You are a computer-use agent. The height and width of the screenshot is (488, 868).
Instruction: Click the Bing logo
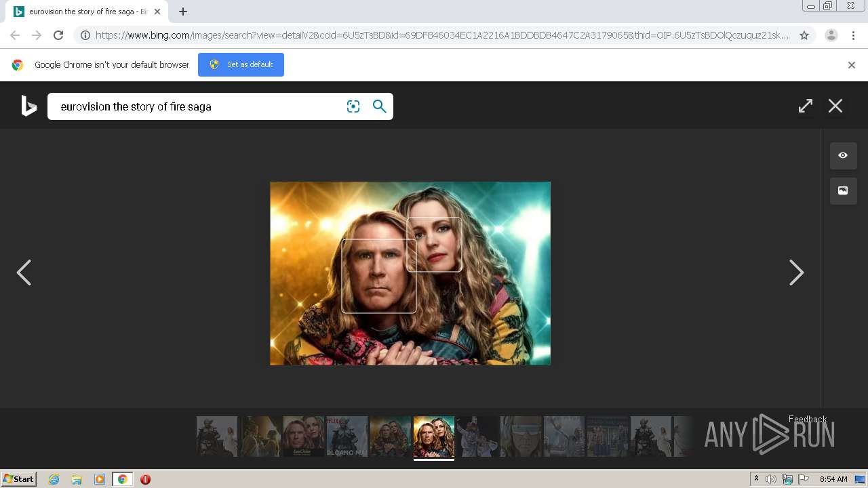[x=28, y=106]
